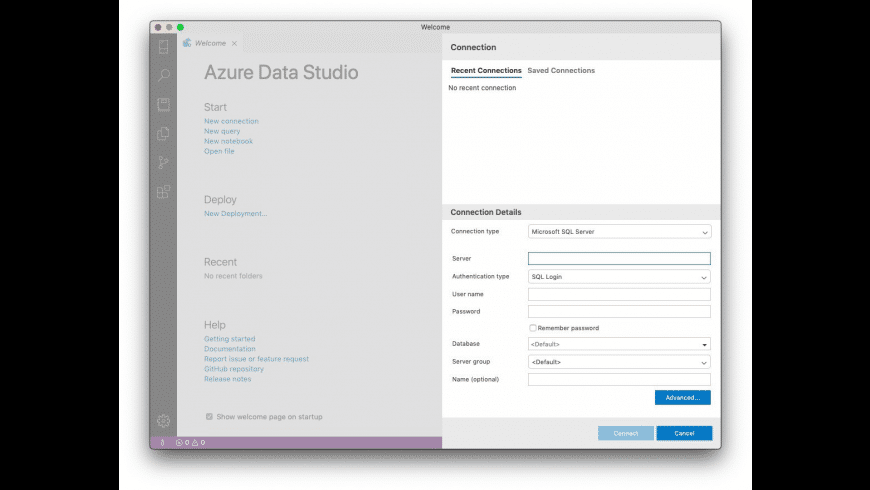
Task: Open the Extensions icon in the activity bar
Action: pyautogui.click(x=163, y=192)
